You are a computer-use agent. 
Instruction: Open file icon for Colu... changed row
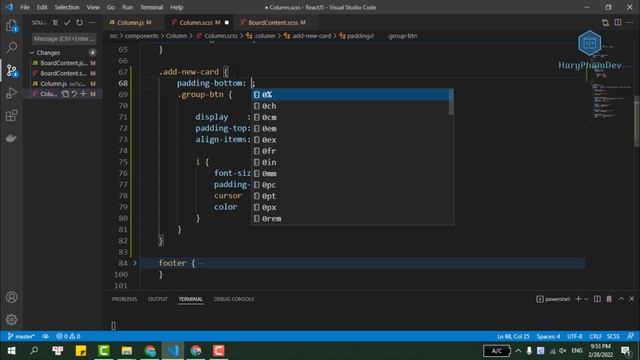(x=65, y=94)
